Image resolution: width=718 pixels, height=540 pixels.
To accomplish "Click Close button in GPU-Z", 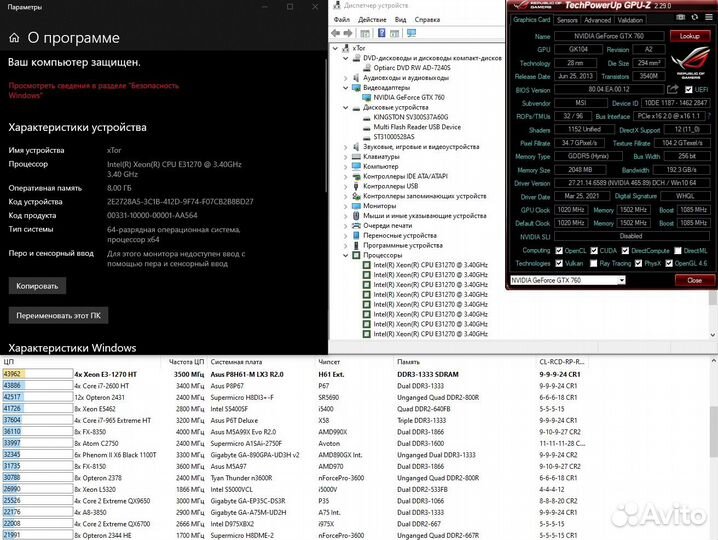I will (x=694, y=280).
